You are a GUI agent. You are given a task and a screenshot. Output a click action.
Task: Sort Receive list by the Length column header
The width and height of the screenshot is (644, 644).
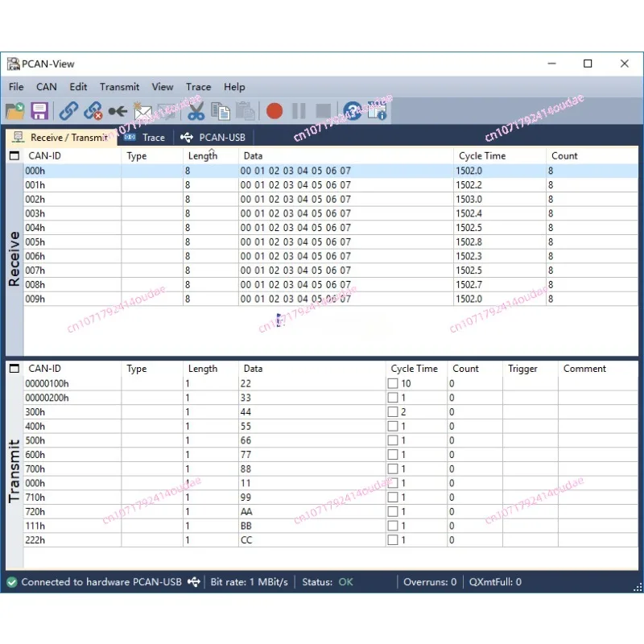pyautogui.click(x=211, y=155)
